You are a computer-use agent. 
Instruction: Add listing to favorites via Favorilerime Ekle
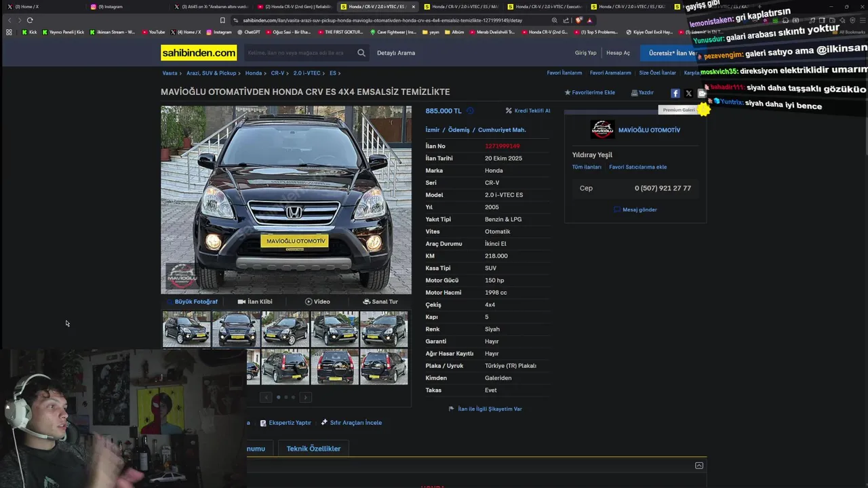point(590,92)
